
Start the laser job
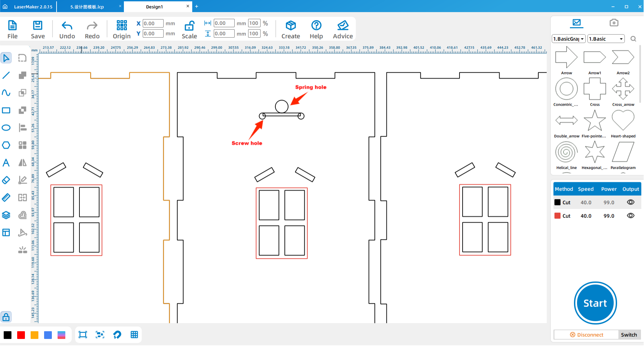[595, 303]
